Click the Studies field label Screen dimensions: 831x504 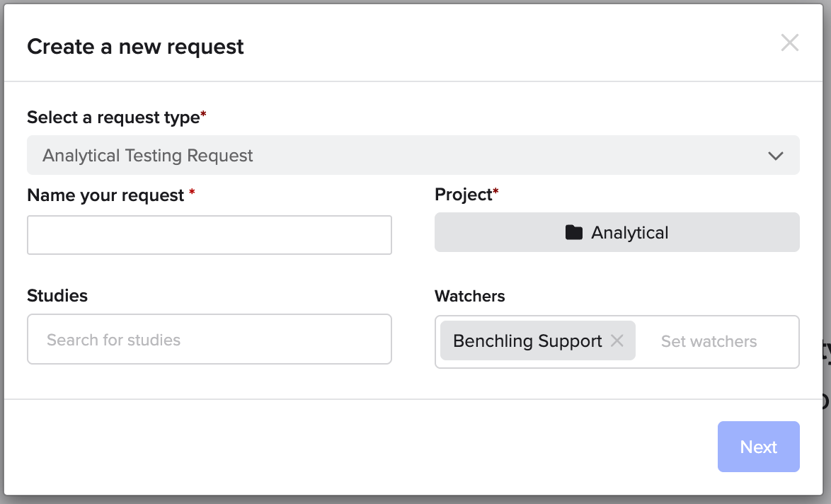[x=57, y=296]
